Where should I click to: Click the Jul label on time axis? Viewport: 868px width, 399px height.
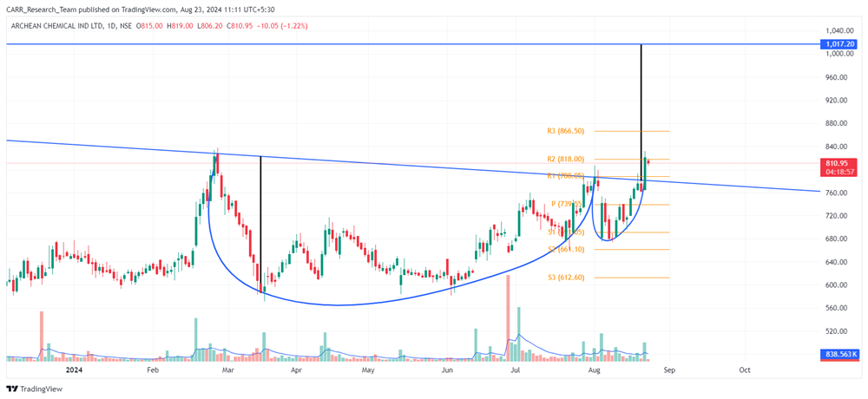click(x=516, y=369)
